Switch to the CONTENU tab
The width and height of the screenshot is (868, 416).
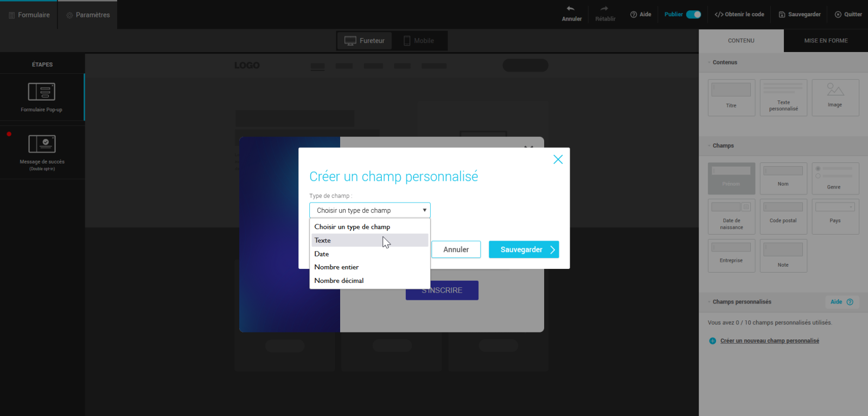pyautogui.click(x=741, y=41)
